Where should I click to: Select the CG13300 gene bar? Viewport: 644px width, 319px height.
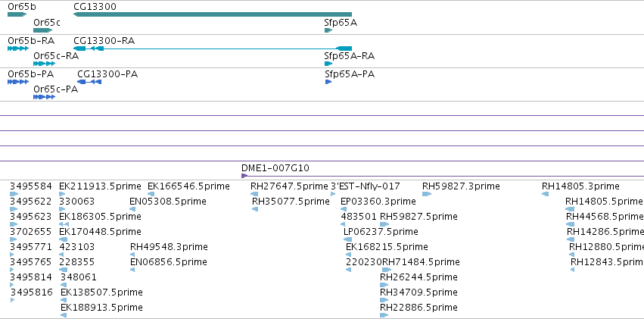pyautogui.click(x=213, y=14)
